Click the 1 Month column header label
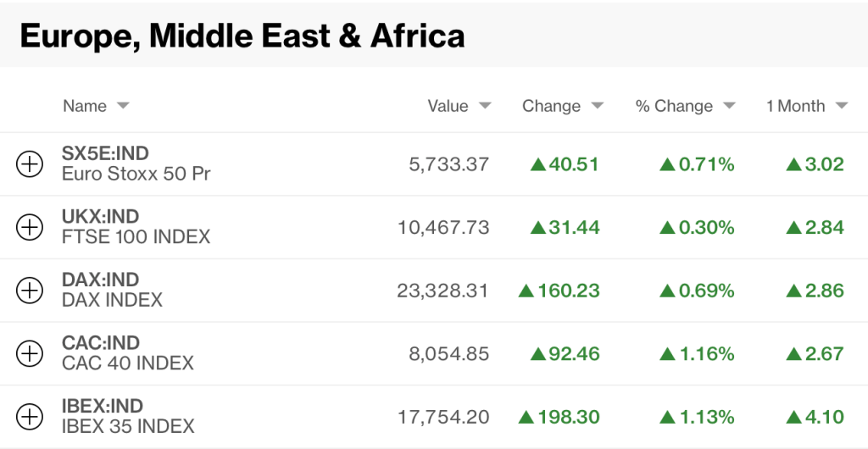 tap(795, 106)
